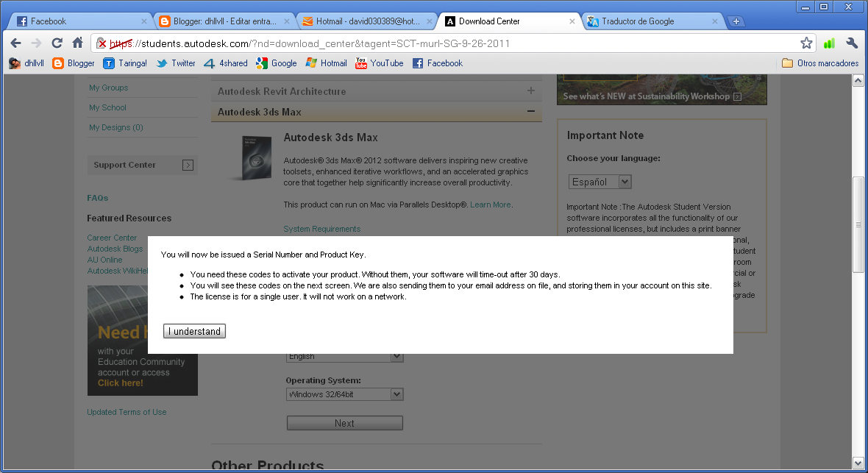Open the FAQs link
Viewport: 868px width, 473px height.
pyautogui.click(x=97, y=198)
